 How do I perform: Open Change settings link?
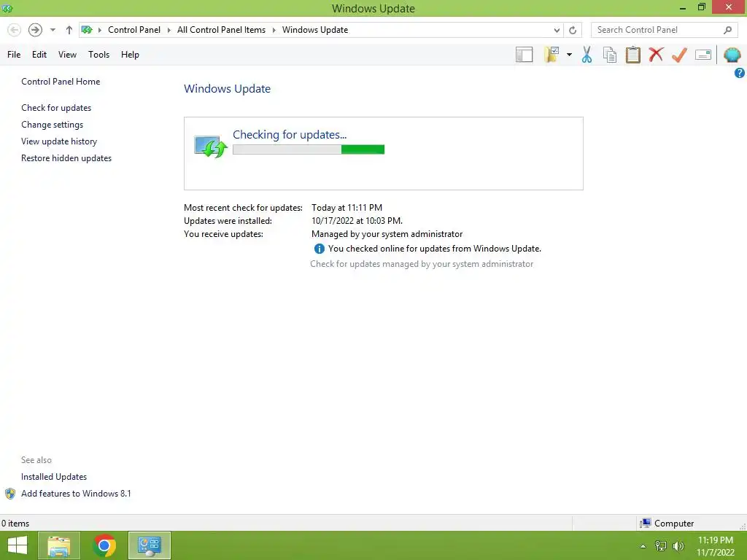(52, 125)
